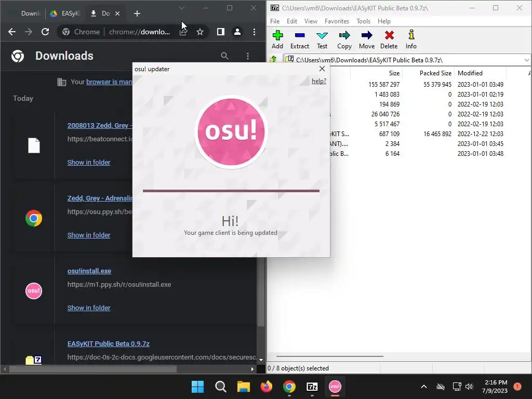
Task: Click the 7-Zip horizontal scrollbar
Action: coord(329,356)
